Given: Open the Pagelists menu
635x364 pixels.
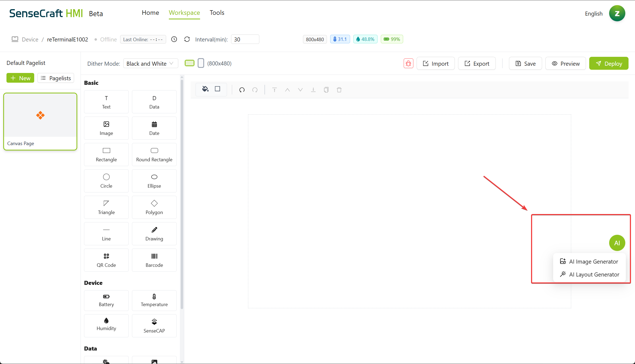Looking at the screenshot, I should 56,78.
